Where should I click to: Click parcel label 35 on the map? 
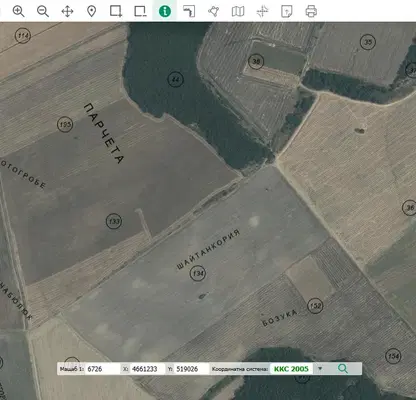click(x=368, y=42)
